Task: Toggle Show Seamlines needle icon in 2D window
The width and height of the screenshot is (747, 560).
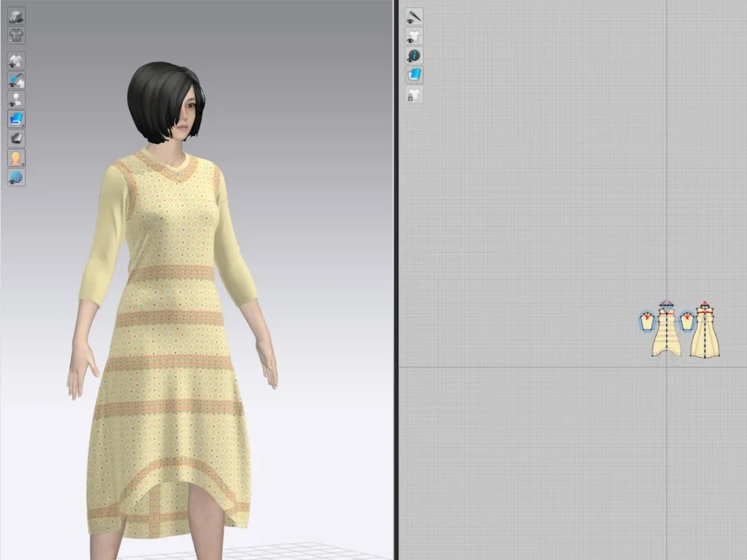Action: (415, 16)
